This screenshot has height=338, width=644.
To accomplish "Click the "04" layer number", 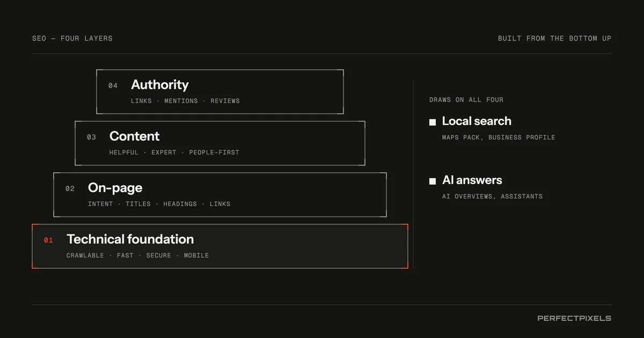I will (x=113, y=86).
